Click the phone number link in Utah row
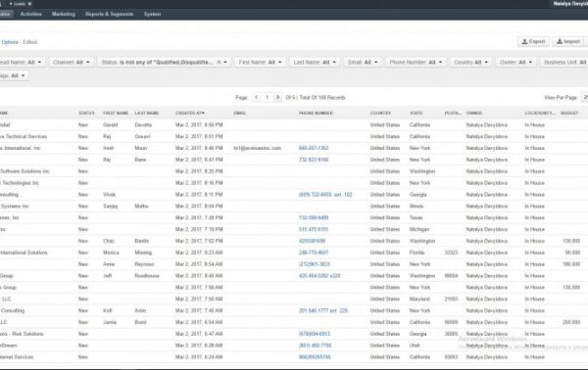588x370 pixels. coord(315,346)
